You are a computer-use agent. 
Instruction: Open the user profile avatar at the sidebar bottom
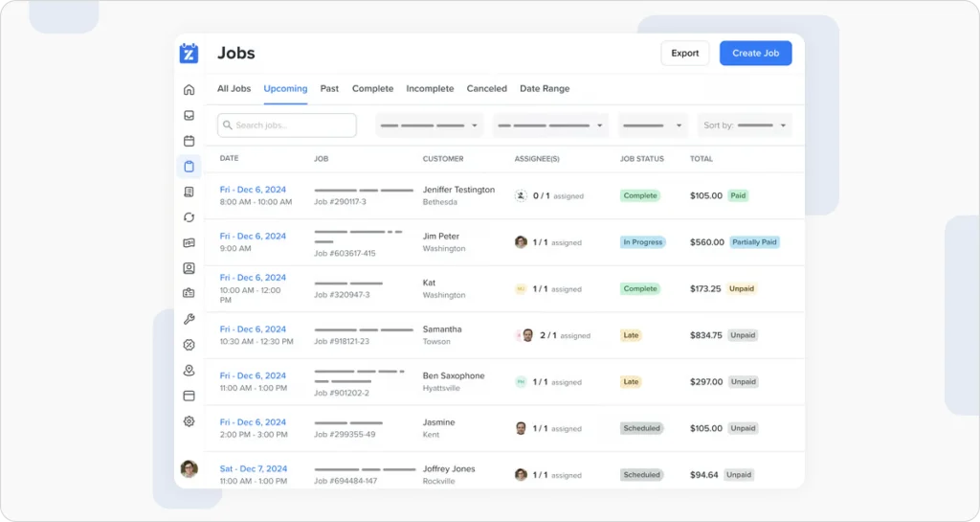[189, 469]
